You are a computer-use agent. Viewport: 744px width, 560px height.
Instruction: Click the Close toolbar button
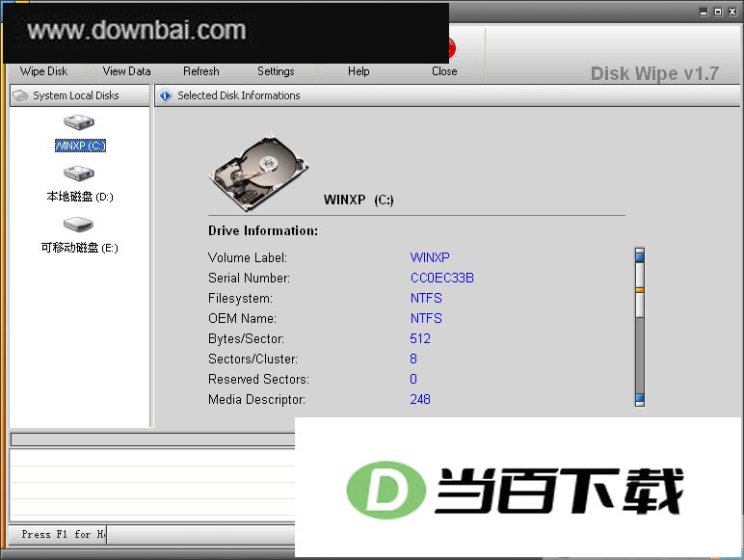(x=444, y=71)
